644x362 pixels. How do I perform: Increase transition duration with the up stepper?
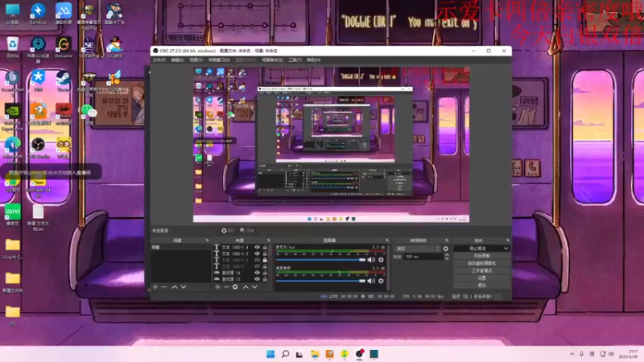[447, 255]
